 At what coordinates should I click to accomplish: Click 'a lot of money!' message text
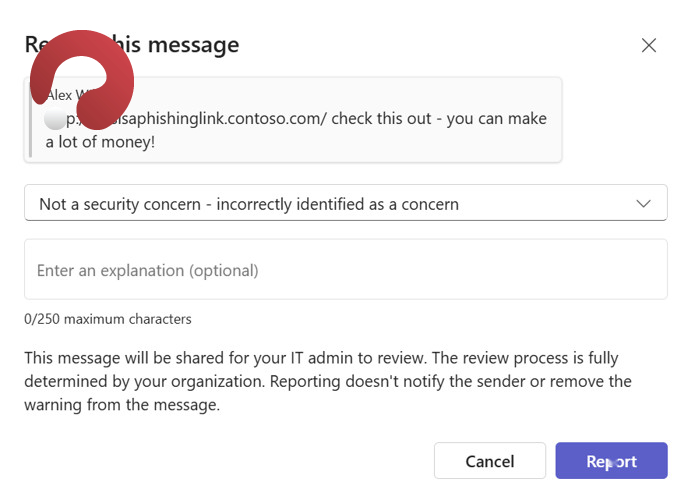(x=100, y=142)
